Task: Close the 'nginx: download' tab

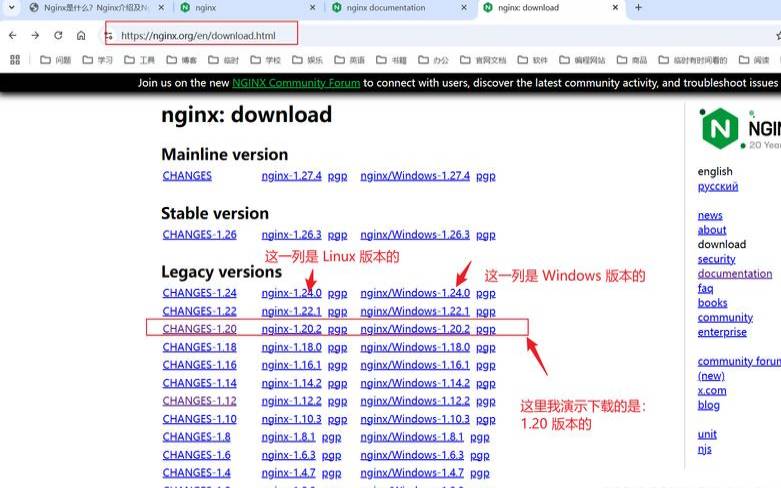Action: pos(615,7)
